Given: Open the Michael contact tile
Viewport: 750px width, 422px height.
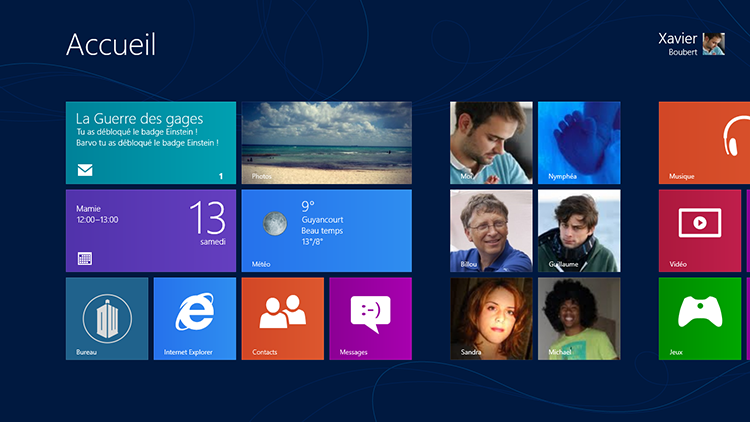Looking at the screenshot, I should [x=579, y=319].
